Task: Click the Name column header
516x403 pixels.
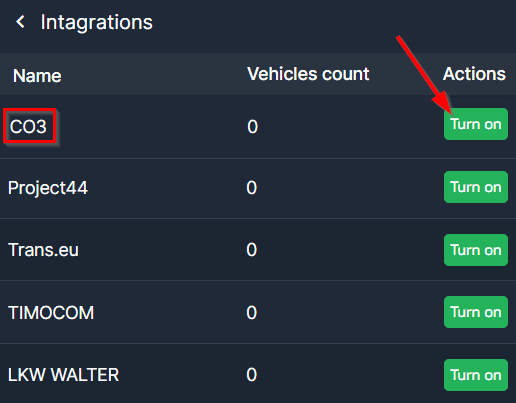Action: (x=37, y=76)
